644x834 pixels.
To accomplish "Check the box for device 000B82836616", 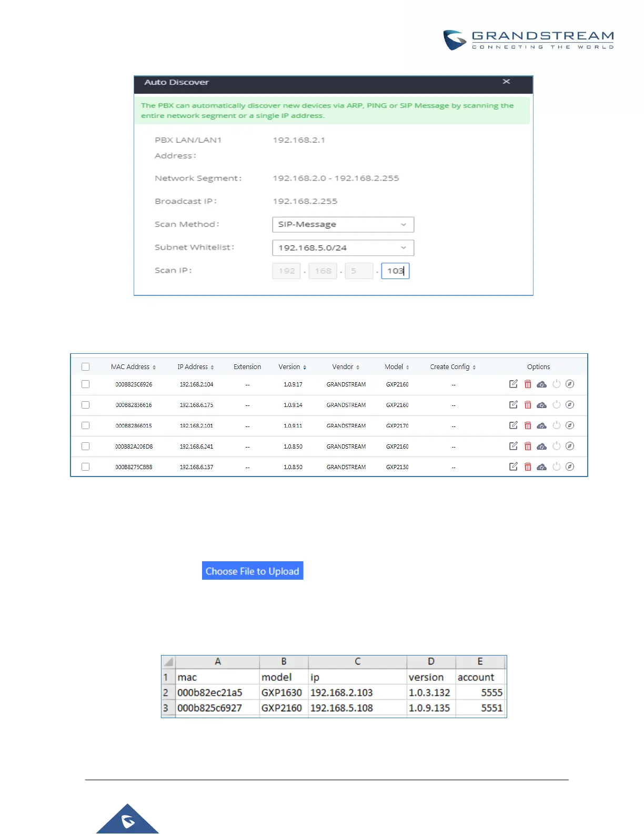I will tap(85, 405).
